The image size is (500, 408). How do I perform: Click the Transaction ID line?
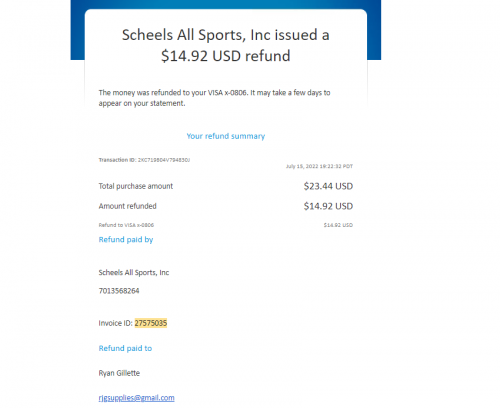(144, 160)
